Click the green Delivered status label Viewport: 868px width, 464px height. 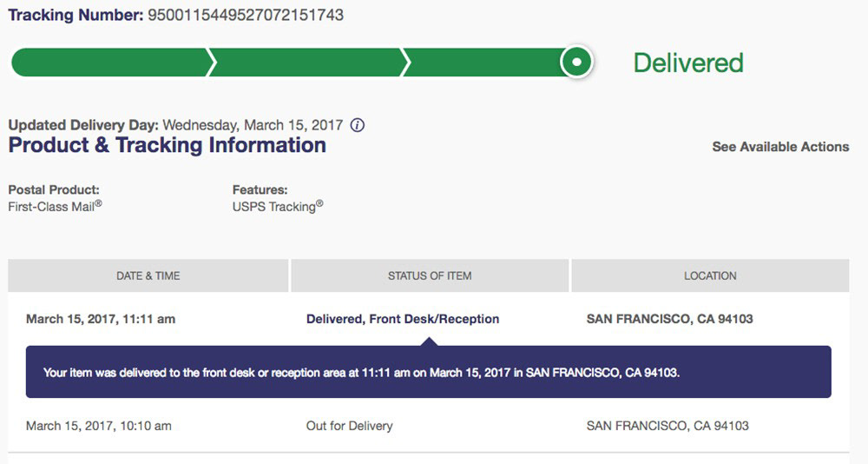point(688,63)
